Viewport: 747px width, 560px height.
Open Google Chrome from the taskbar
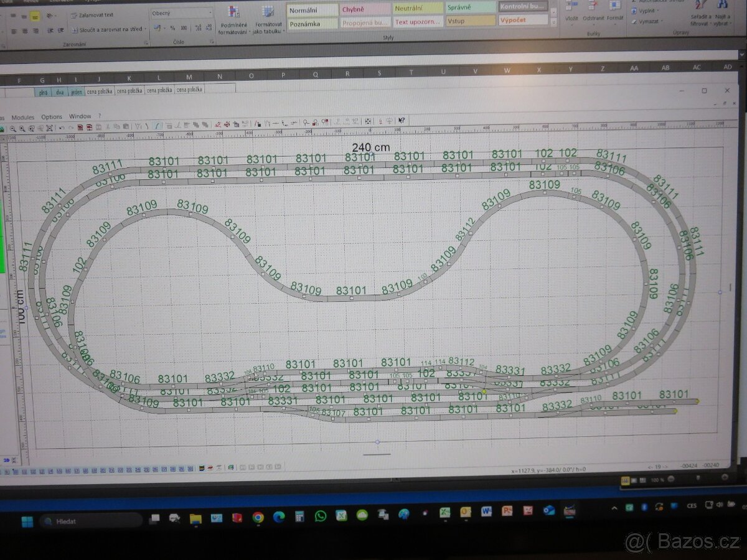258,517
